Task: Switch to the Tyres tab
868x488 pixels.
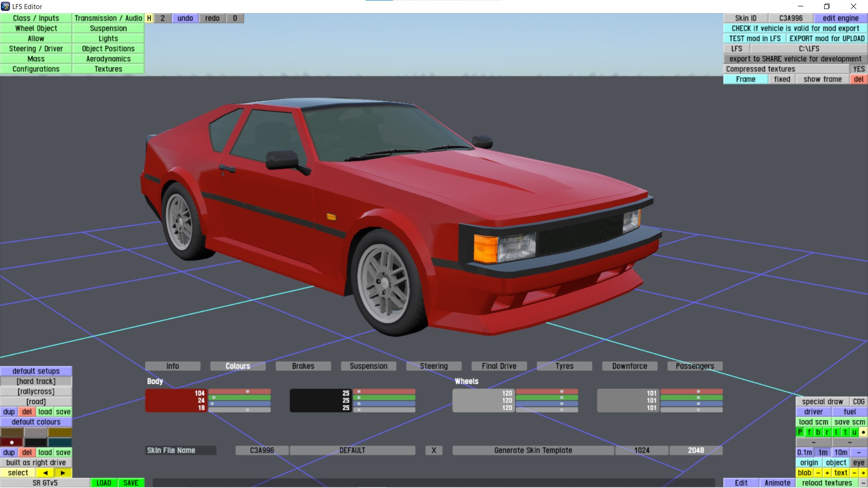Action: click(x=564, y=366)
